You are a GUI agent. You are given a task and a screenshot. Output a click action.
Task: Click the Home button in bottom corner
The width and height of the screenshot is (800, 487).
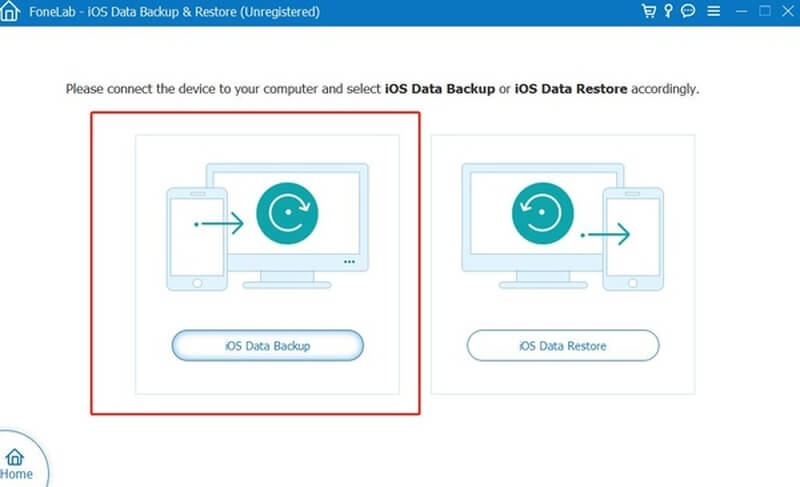click(x=17, y=464)
